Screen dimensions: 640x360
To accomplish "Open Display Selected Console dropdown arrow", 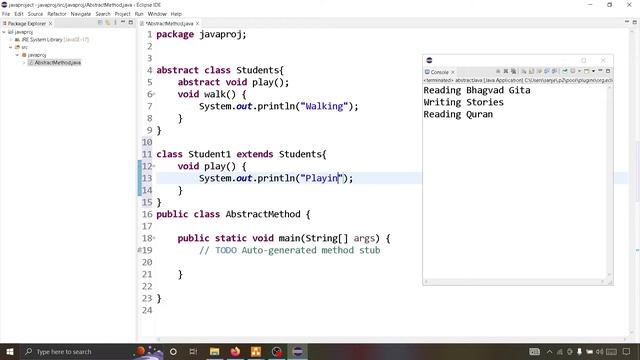I will coord(579,71).
